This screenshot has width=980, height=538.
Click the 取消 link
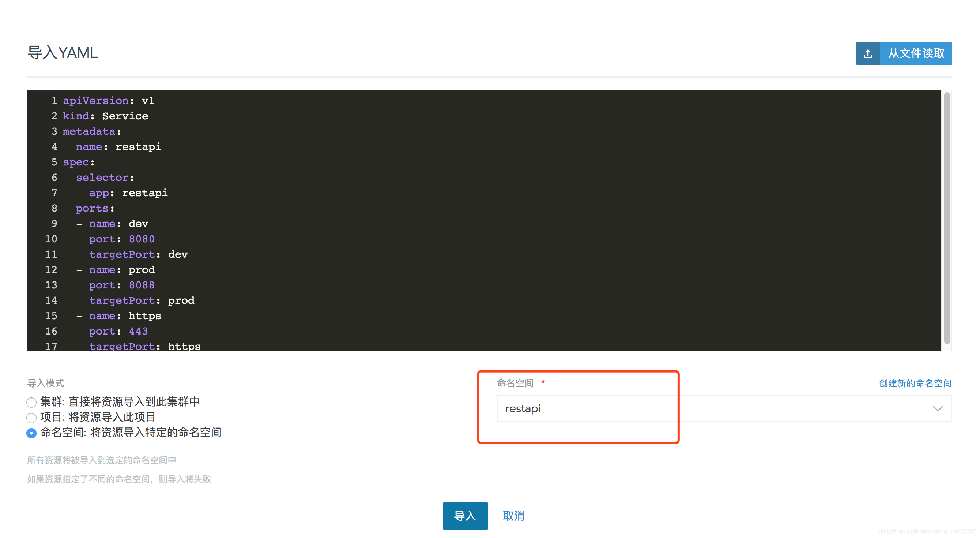(x=513, y=516)
